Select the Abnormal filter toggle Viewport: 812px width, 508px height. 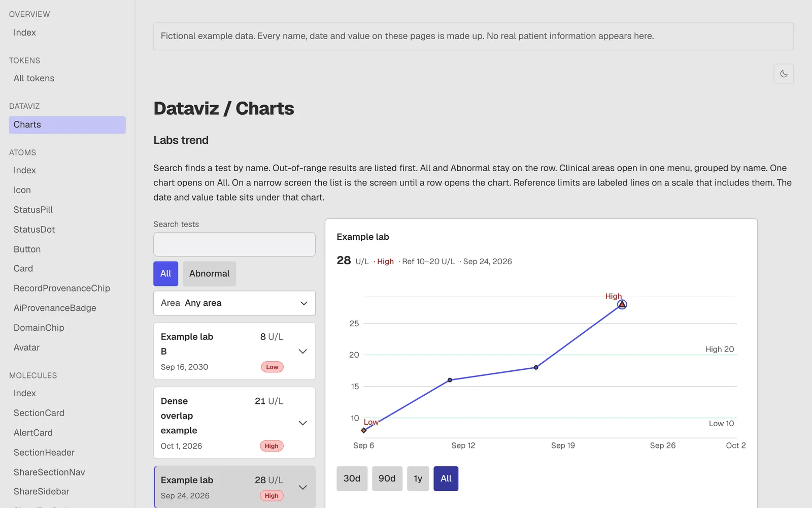(x=209, y=274)
